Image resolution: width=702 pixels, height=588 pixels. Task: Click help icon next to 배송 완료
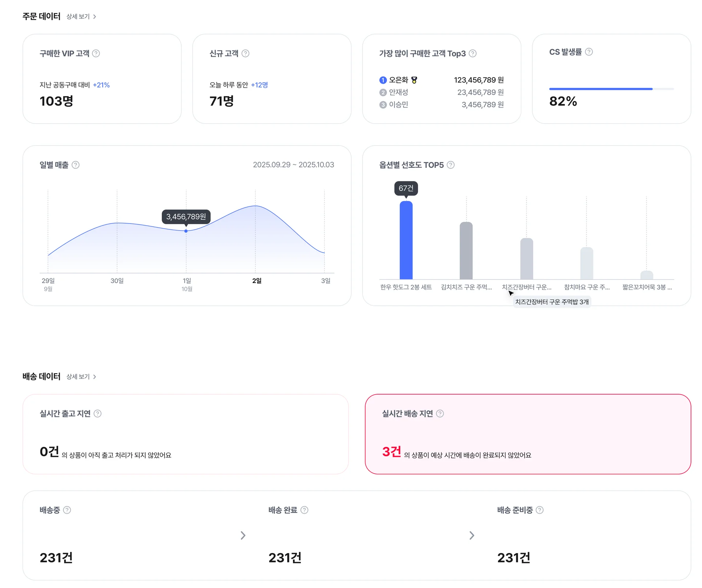click(304, 510)
